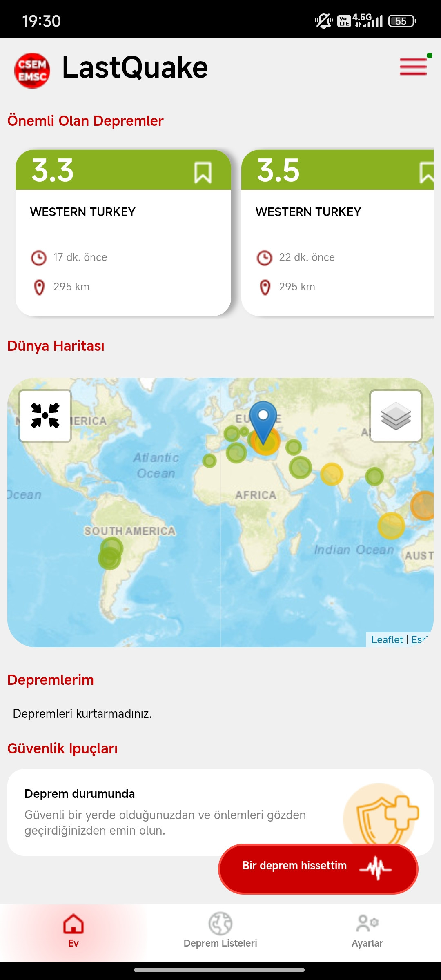Tap the shield safety tips icon
The image size is (441, 980).
(x=384, y=817)
